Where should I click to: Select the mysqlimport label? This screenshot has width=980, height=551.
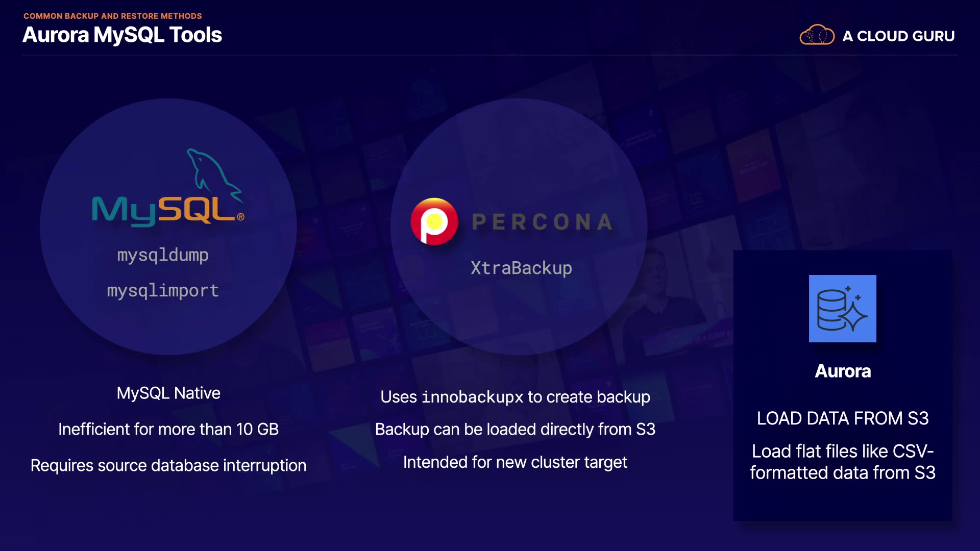(x=163, y=290)
